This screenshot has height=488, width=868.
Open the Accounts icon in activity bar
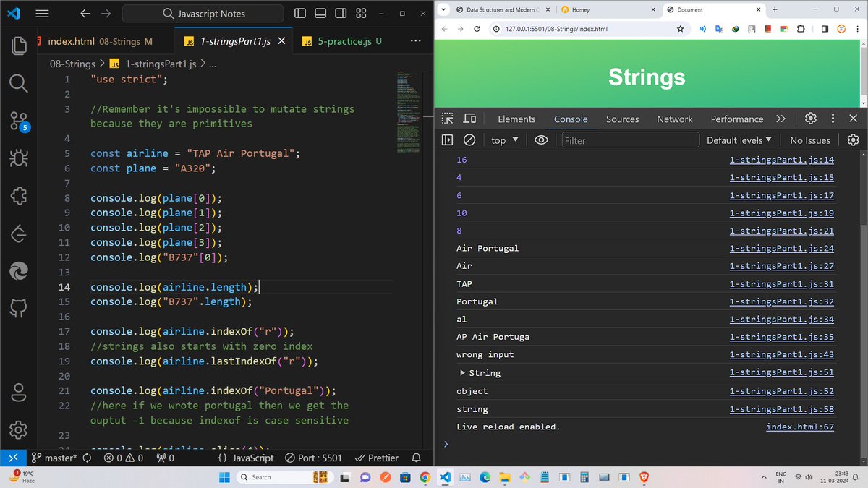pos(18,393)
